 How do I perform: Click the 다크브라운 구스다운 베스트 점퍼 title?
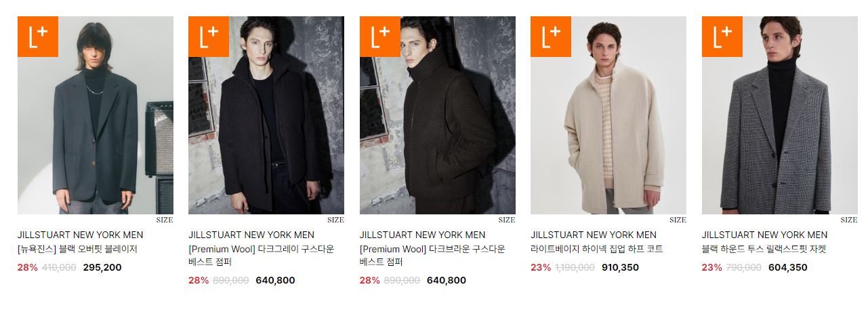[x=433, y=256]
